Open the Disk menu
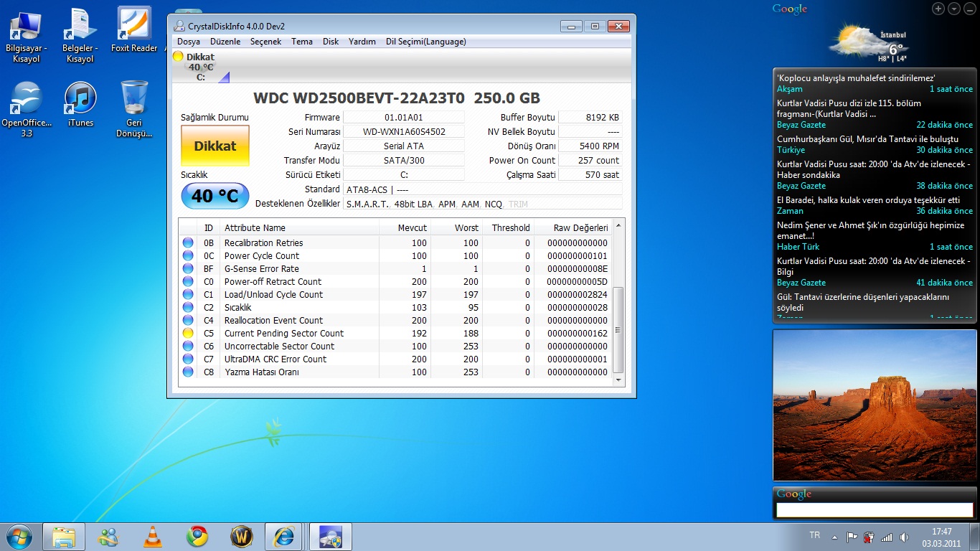 coord(331,42)
